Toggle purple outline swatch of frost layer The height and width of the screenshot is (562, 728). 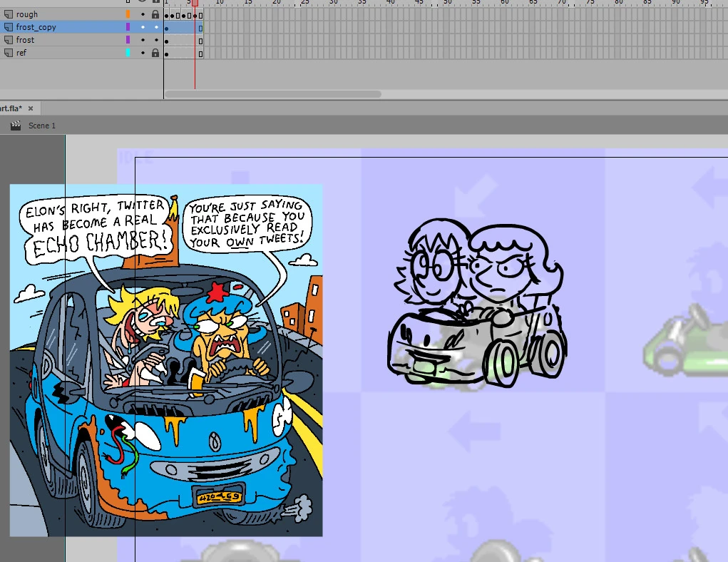(x=128, y=40)
